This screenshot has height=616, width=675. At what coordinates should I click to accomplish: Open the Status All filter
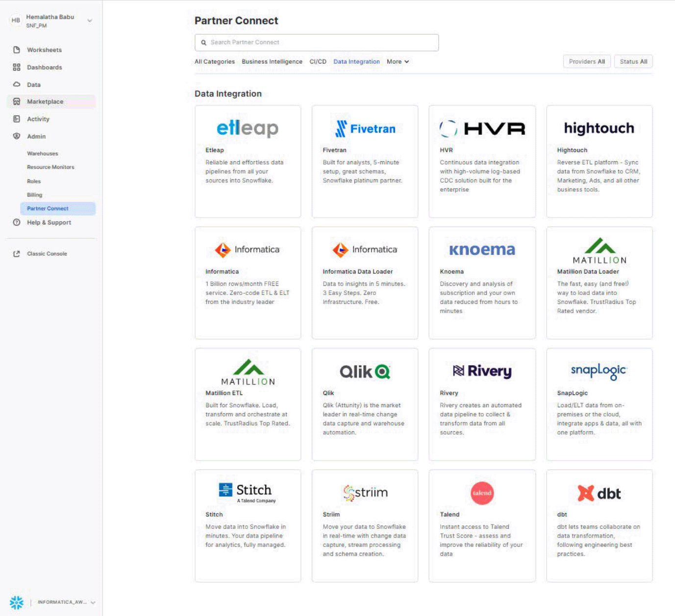pos(633,62)
